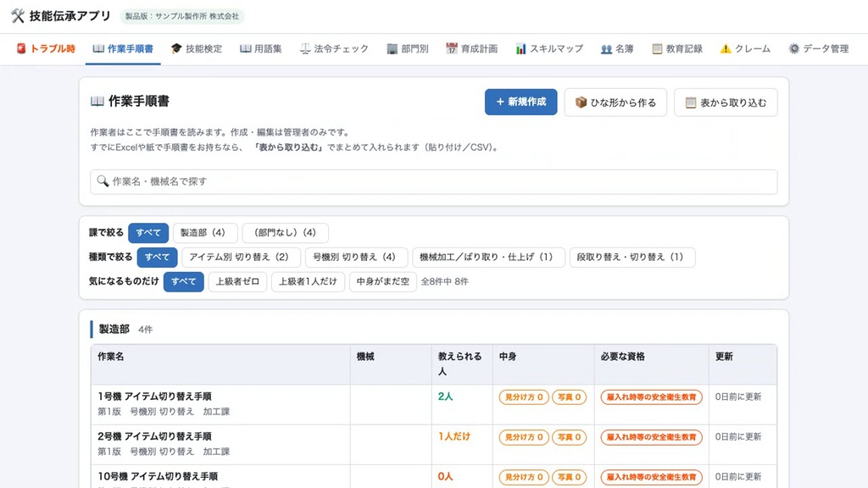The image size is (868, 488).
Task: Click the notepad icon for 教育記録
Action: pyautogui.click(x=657, y=48)
